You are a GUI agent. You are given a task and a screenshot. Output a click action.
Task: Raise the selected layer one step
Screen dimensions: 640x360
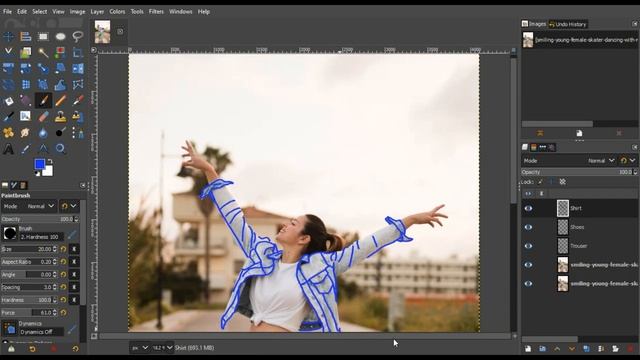557,349
